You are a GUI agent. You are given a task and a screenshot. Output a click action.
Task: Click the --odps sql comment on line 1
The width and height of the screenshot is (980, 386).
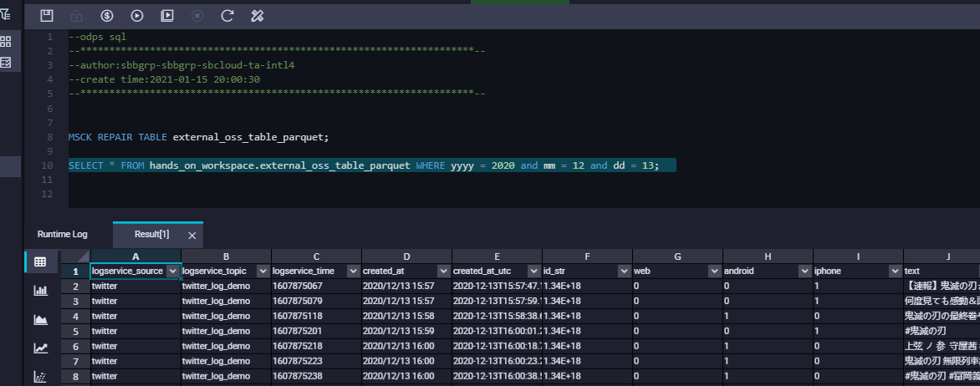click(98, 37)
